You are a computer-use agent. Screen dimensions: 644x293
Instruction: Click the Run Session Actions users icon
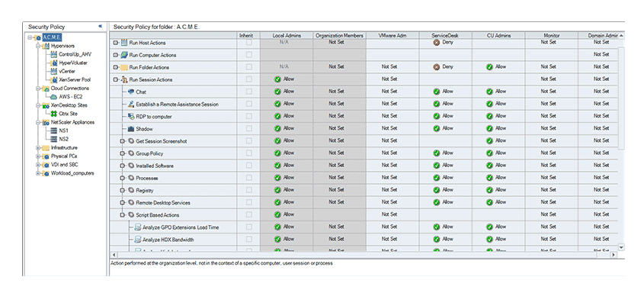124,79
